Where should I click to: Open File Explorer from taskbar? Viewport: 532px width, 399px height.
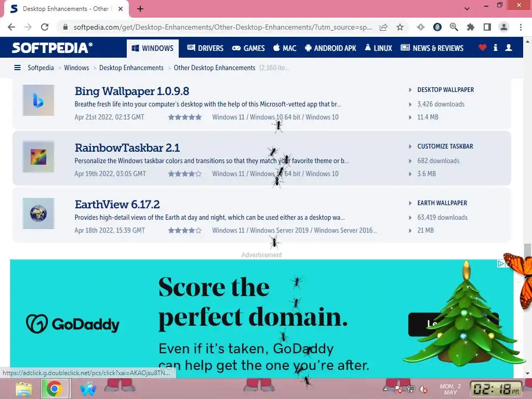click(x=24, y=389)
